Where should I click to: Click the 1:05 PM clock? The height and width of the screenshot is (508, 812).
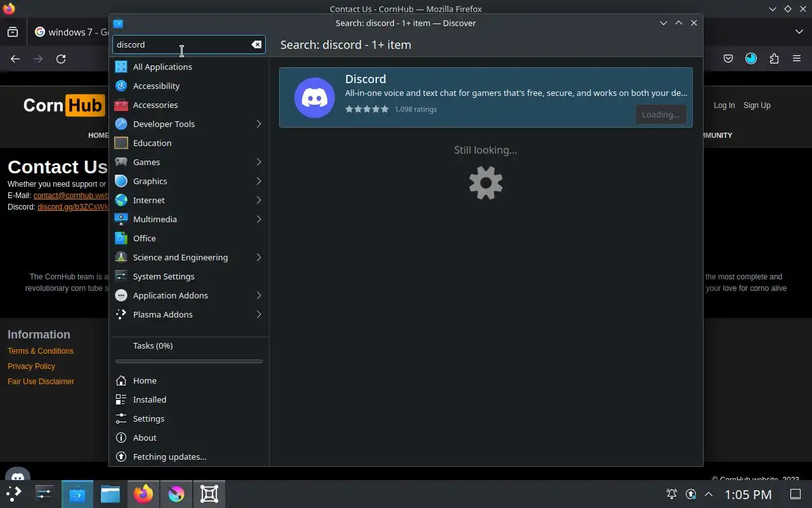(x=748, y=494)
